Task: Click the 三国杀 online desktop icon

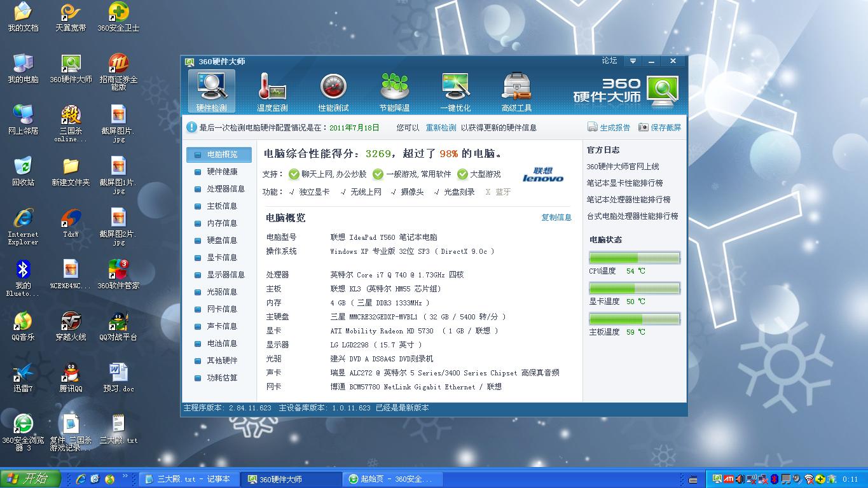Action: coord(71,123)
